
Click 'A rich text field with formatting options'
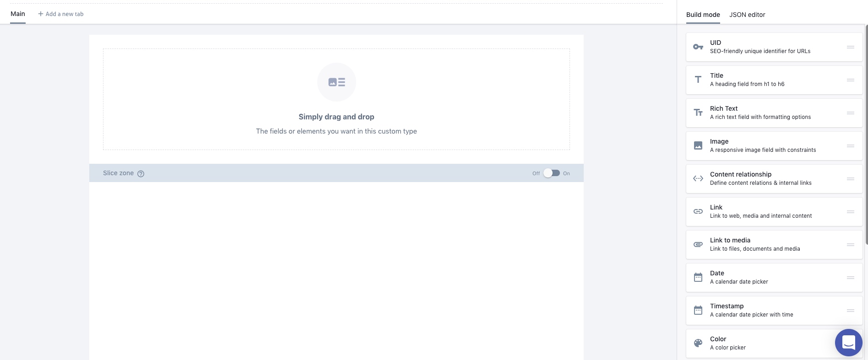tap(760, 117)
